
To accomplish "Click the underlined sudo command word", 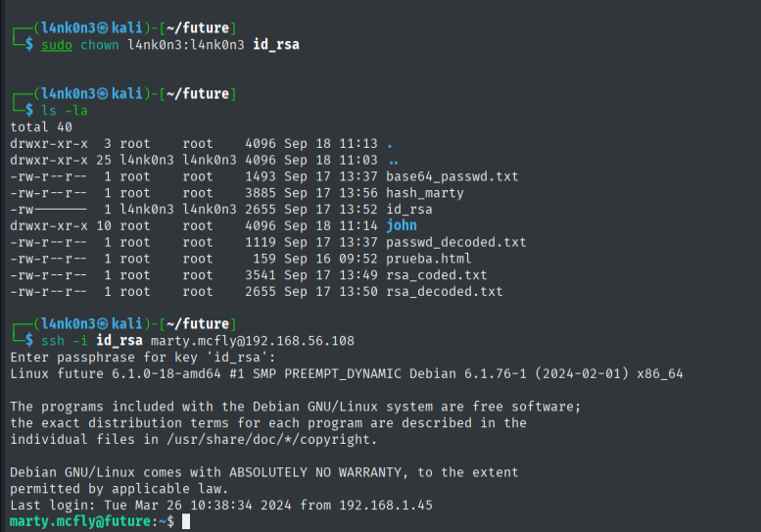I will click(56, 45).
